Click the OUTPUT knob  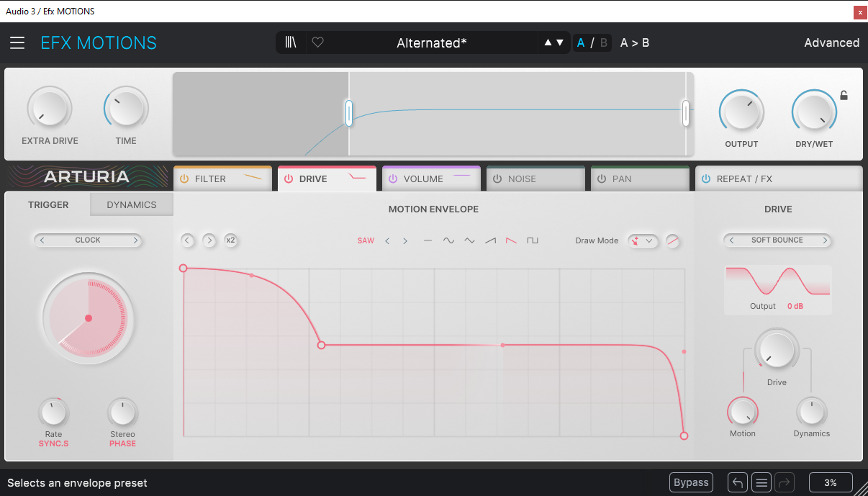click(x=741, y=112)
